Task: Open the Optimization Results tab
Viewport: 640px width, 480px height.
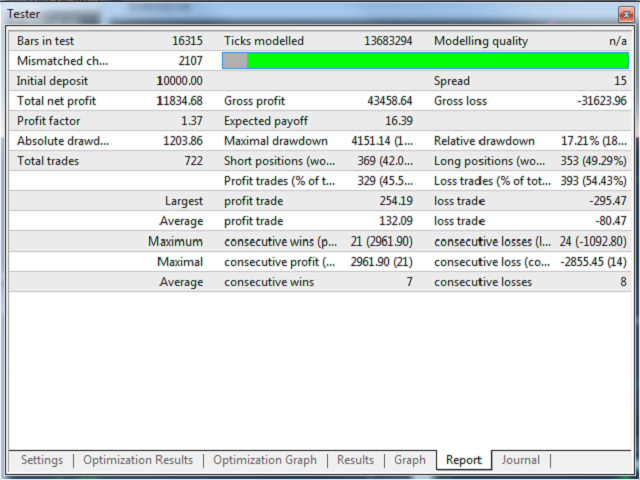Action: click(138, 460)
